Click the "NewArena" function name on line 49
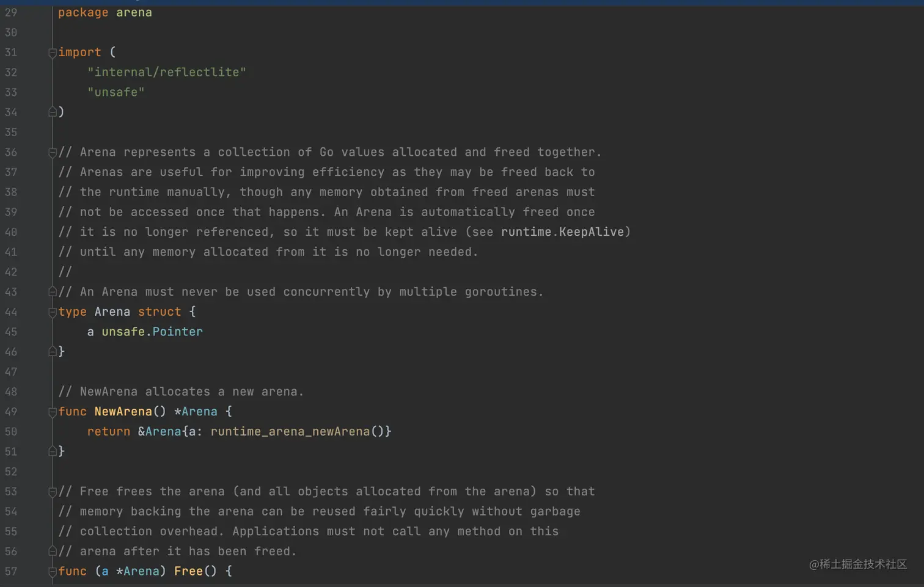The image size is (924, 587). point(123,412)
